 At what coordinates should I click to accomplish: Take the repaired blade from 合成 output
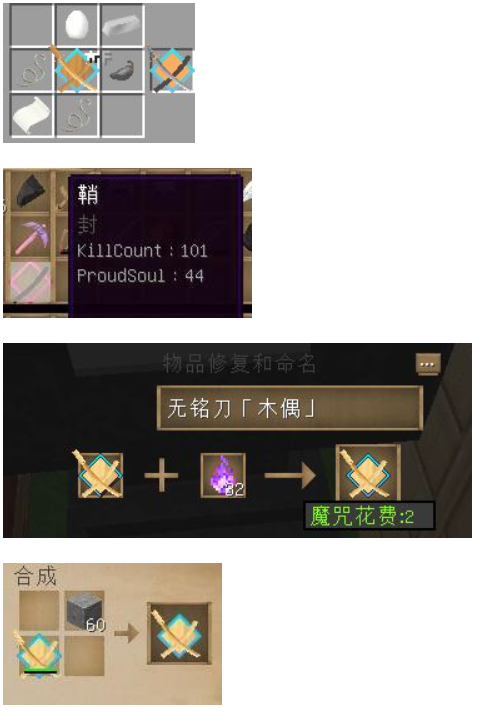[179, 633]
